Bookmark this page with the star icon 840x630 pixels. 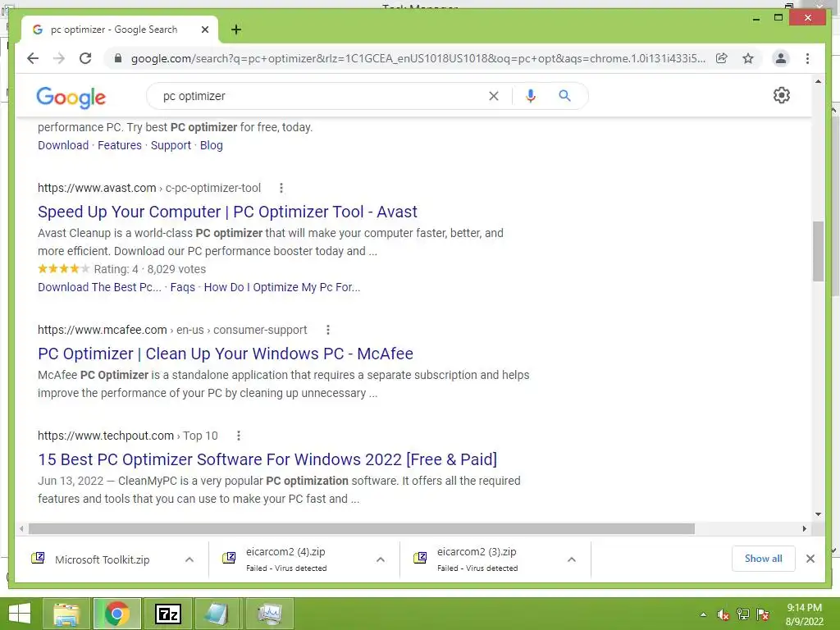(748, 58)
